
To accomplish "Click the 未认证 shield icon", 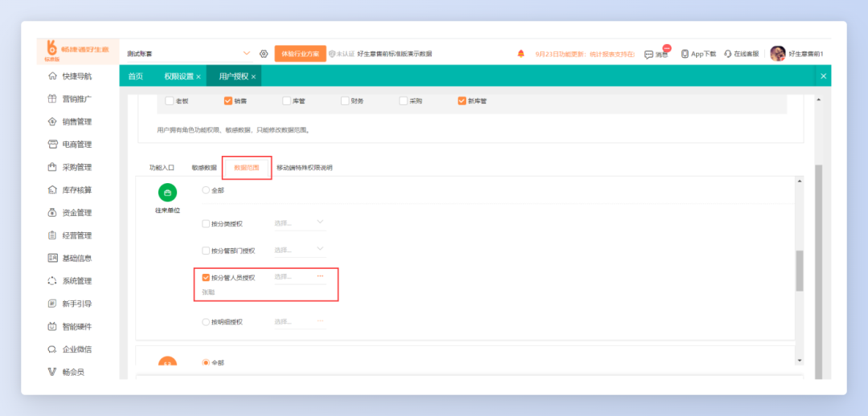I will (332, 54).
